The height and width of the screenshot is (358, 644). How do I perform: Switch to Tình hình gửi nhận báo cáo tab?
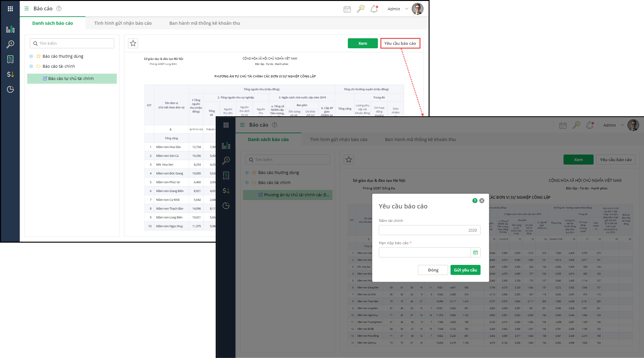pos(123,23)
